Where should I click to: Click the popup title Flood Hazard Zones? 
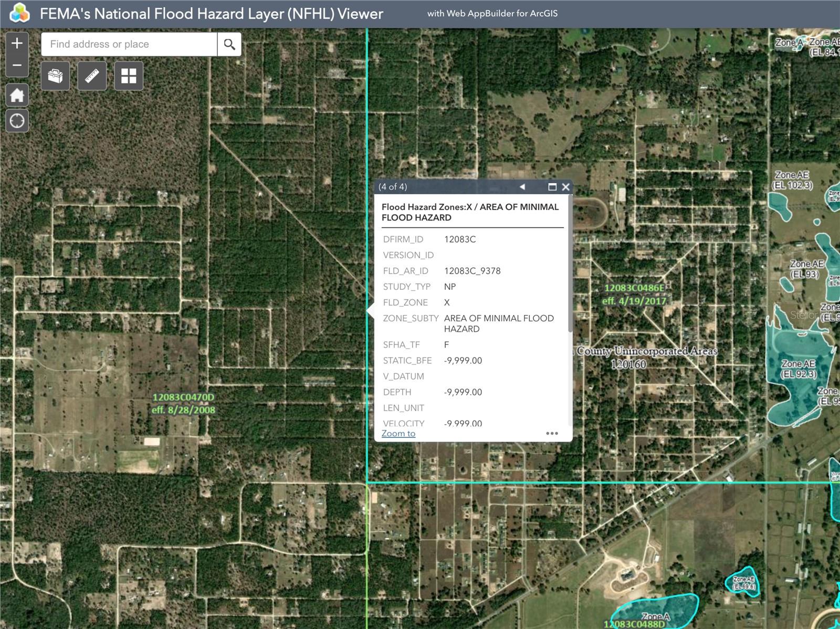point(470,212)
